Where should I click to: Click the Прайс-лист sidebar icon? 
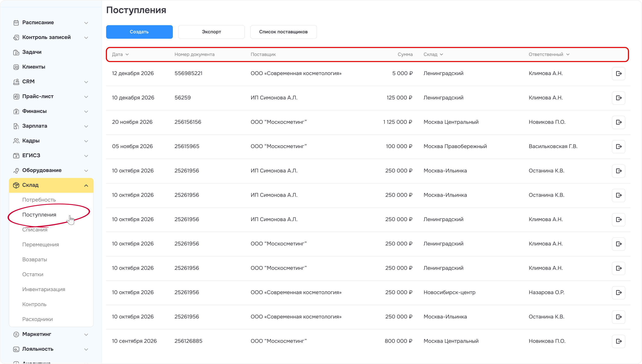pyautogui.click(x=16, y=97)
